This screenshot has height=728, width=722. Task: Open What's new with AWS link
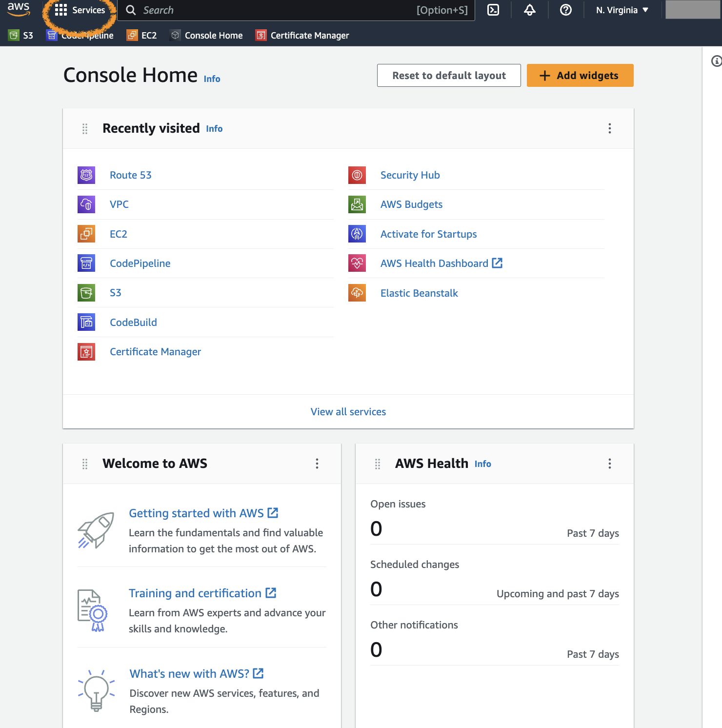pos(197,674)
